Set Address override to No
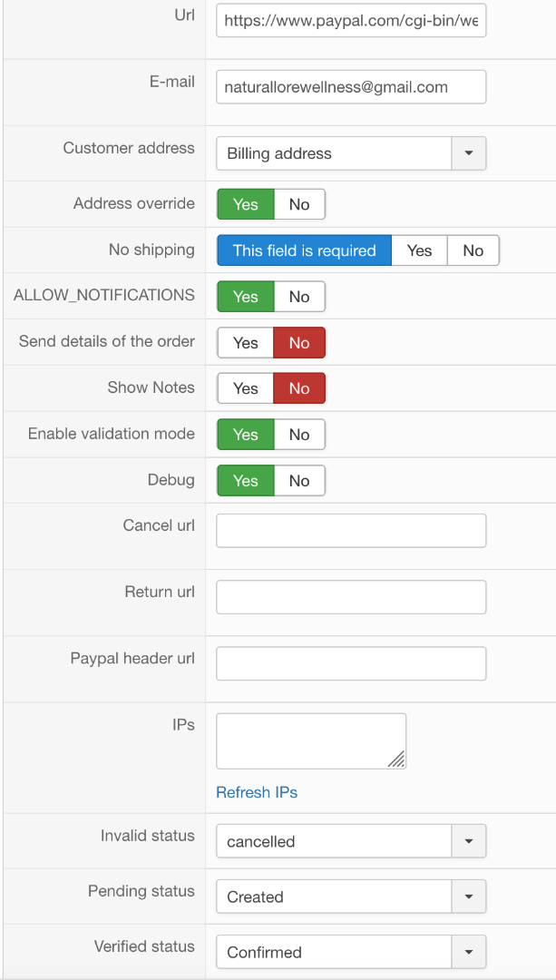The image size is (556, 980). 299,204
